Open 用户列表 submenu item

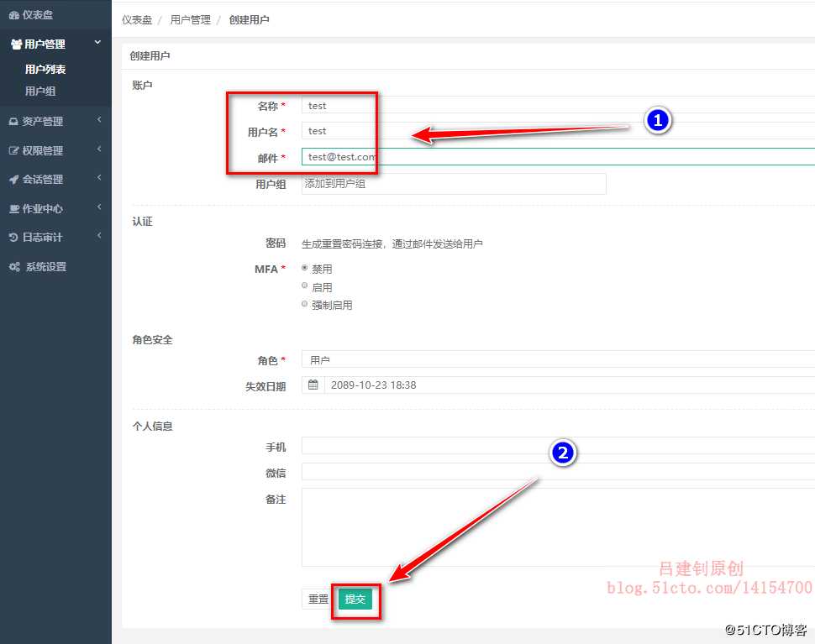(x=45, y=69)
